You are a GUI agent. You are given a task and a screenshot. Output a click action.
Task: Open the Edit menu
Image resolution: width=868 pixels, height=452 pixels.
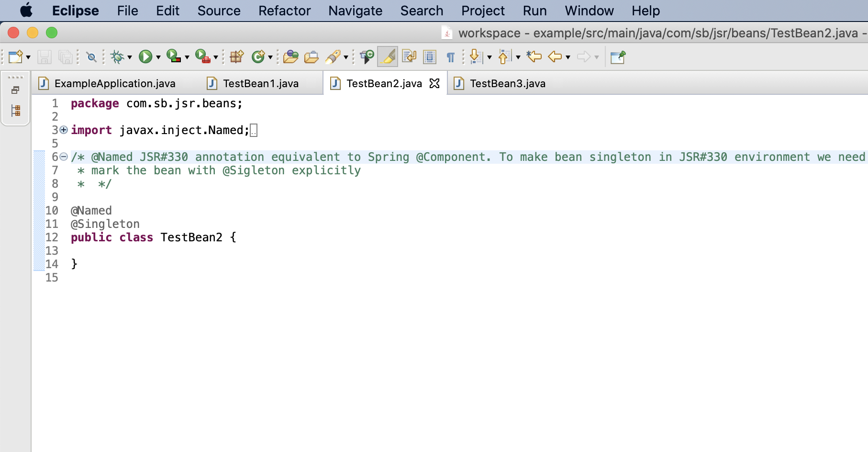[x=167, y=11]
